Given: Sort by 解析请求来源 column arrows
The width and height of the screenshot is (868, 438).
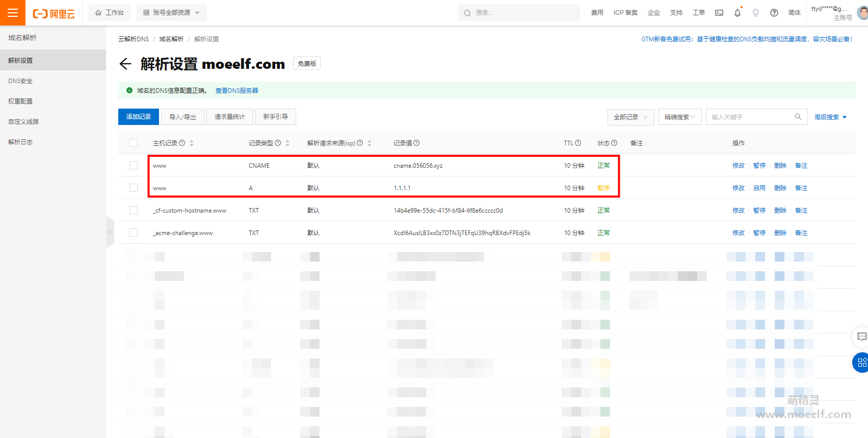Looking at the screenshot, I should coord(370,143).
